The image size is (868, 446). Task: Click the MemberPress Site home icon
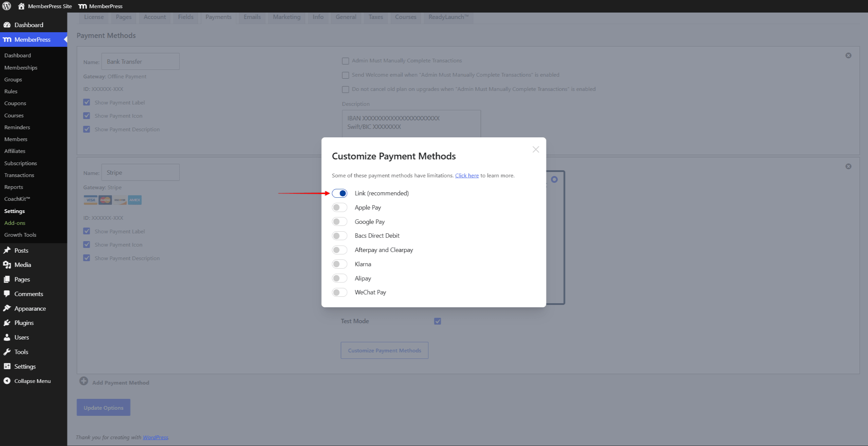pos(21,6)
